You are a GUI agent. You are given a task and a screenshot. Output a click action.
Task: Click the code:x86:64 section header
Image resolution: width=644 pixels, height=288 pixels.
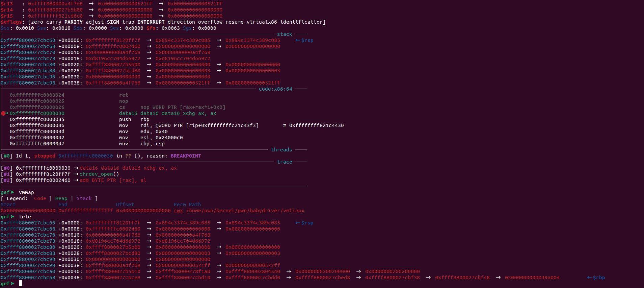click(275, 89)
